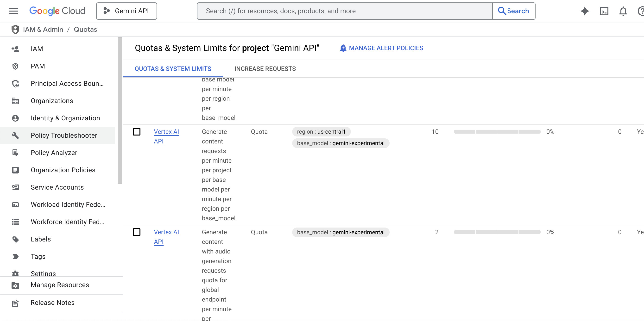The image size is (644, 321).
Task: Select the Quotas & System Limits tab
Action: (173, 69)
